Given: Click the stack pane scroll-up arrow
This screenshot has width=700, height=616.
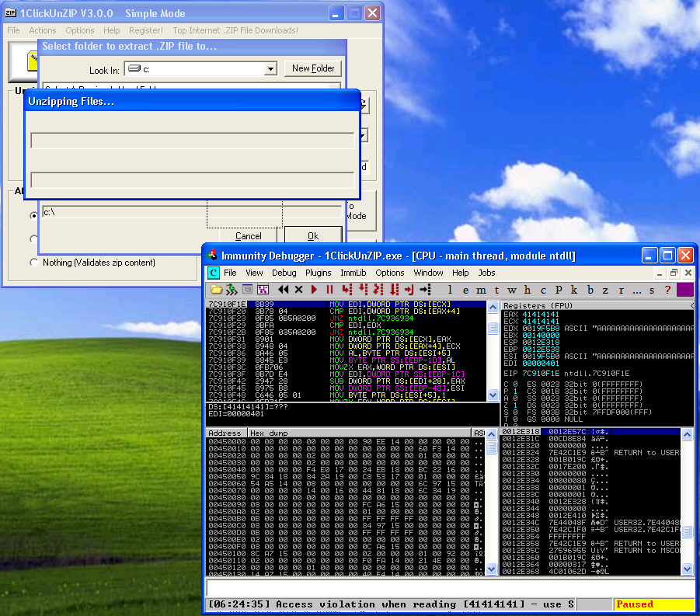Looking at the screenshot, I should click(x=687, y=434).
